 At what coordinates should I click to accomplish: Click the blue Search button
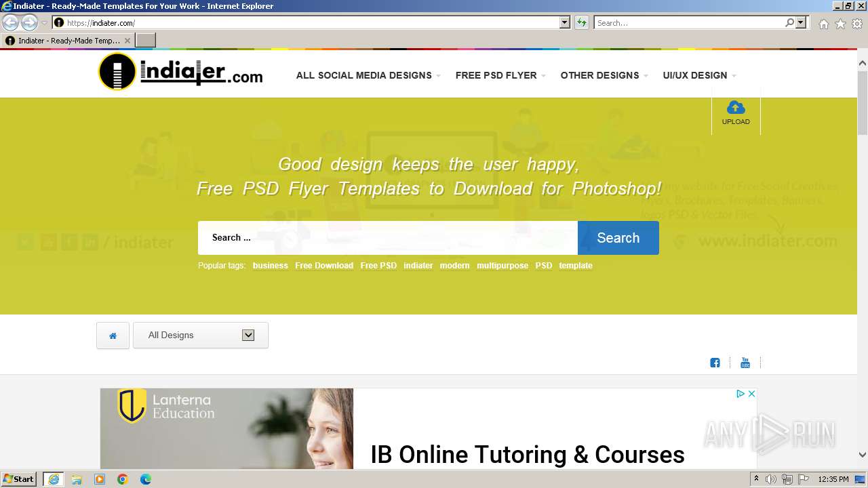618,238
